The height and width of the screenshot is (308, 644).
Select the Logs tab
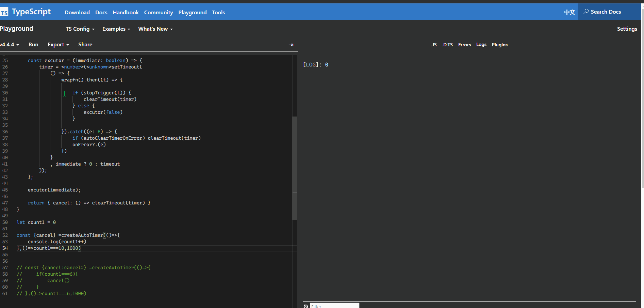point(481,45)
